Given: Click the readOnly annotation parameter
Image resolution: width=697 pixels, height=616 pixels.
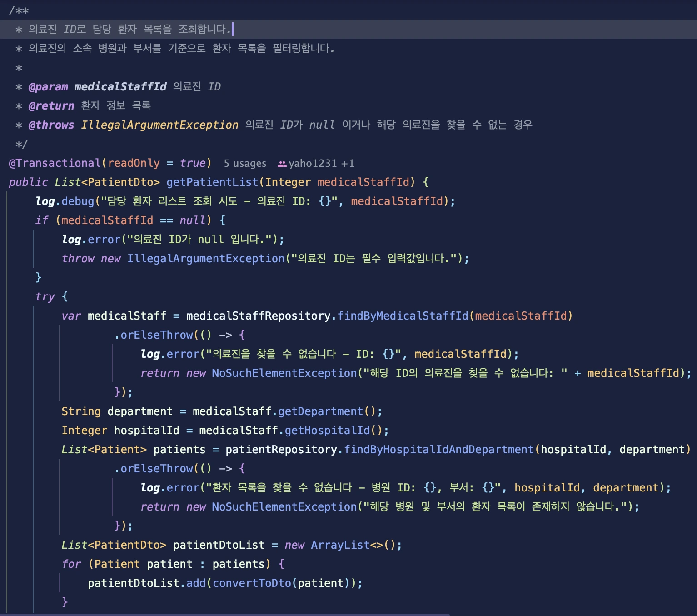Looking at the screenshot, I should click(x=134, y=163).
